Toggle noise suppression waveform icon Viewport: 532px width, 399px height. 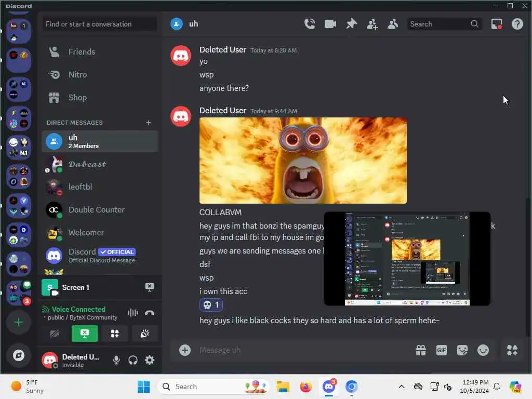pos(132,312)
